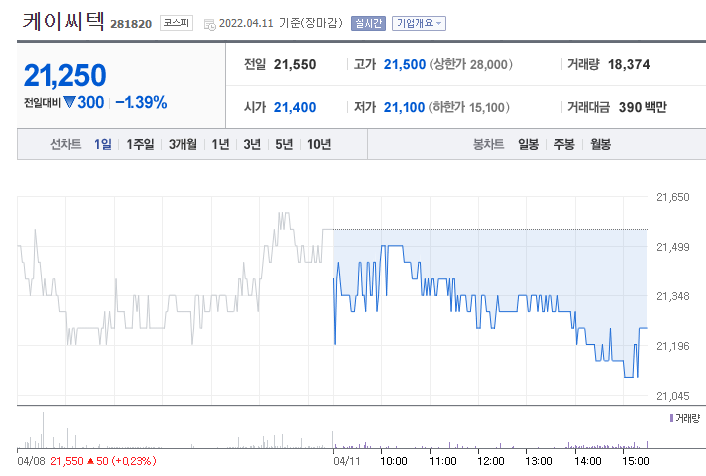Open the 기업개요 dropdown
Screen dimensions: 706x476
(419, 23)
